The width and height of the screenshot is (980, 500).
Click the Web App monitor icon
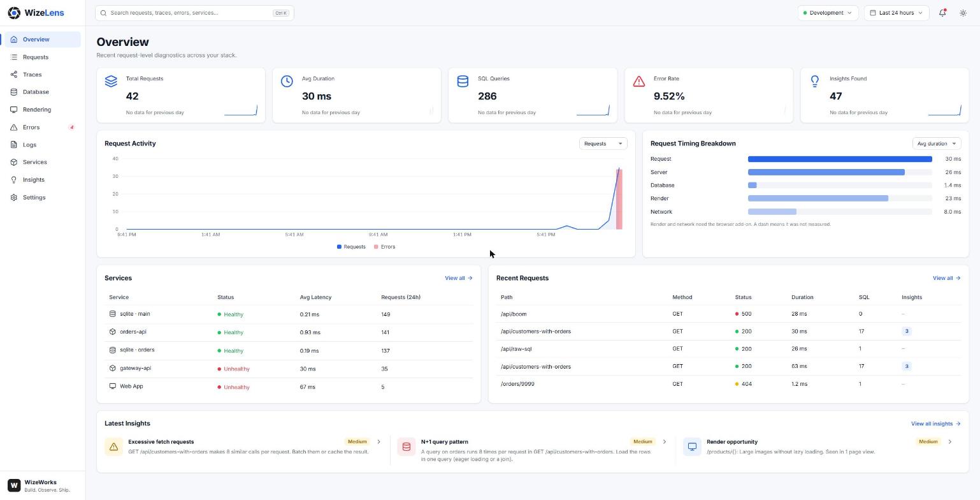113,386
